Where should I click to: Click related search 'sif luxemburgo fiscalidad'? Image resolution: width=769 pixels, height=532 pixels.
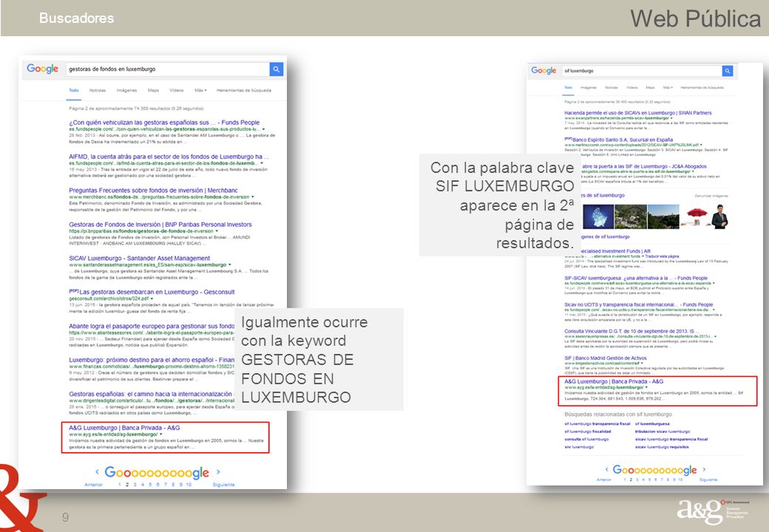click(588, 432)
